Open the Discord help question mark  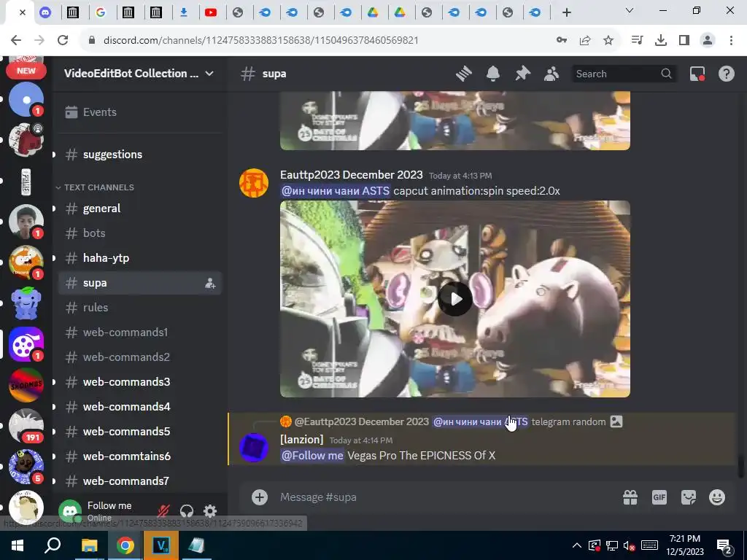point(727,74)
